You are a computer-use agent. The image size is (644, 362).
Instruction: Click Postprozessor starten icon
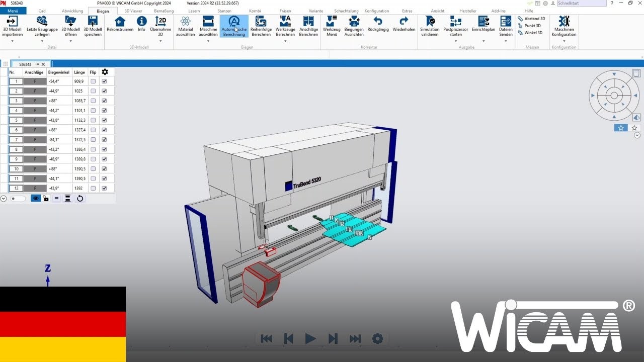(x=456, y=21)
